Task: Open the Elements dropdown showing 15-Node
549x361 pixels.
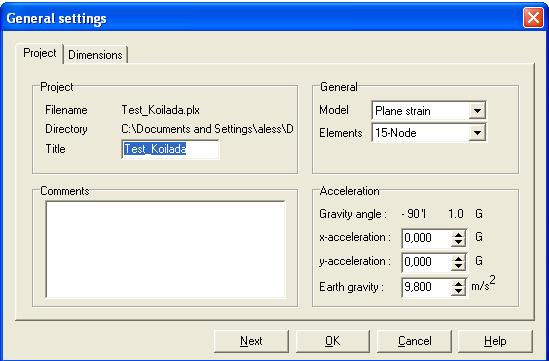Action: pos(429,133)
